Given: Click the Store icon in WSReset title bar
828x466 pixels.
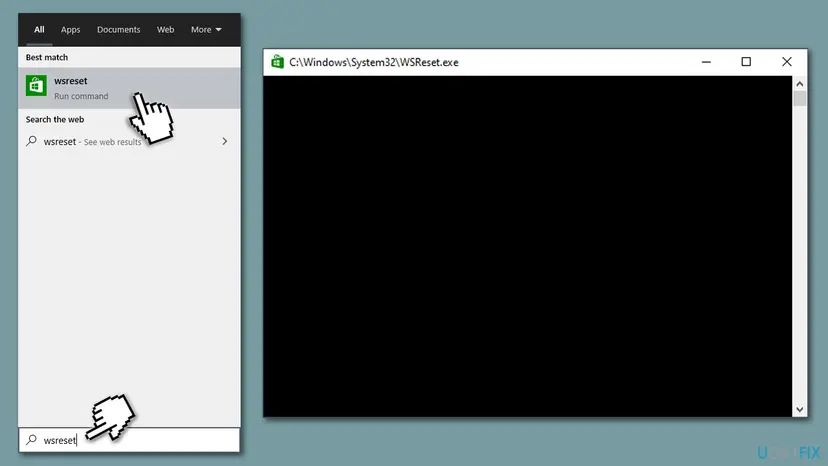Looking at the screenshot, I should (277, 62).
